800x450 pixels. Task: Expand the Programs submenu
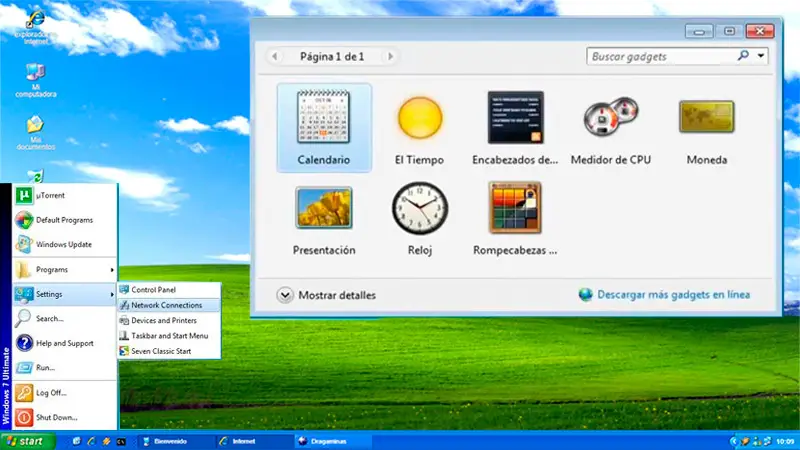(65, 269)
